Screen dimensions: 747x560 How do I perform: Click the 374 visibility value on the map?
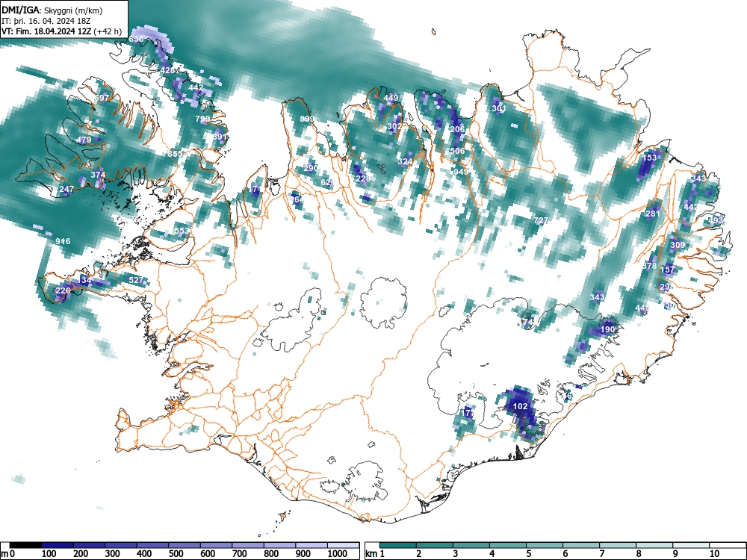click(x=98, y=174)
